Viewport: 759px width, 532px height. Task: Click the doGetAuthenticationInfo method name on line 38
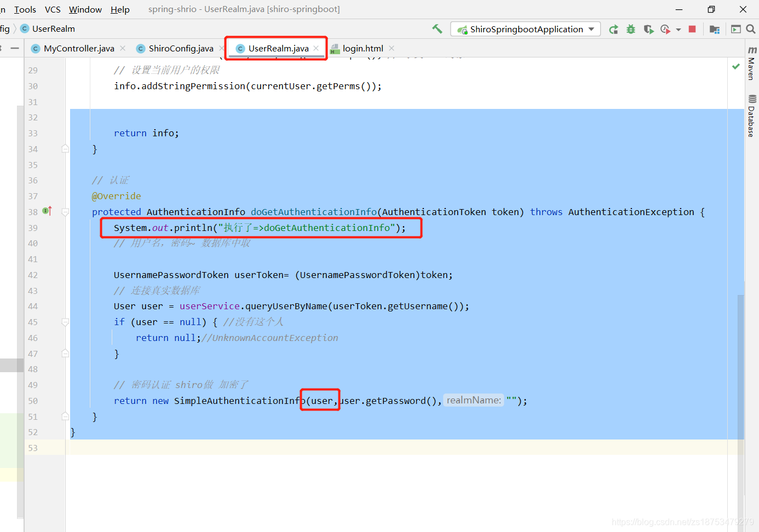click(314, 212)
